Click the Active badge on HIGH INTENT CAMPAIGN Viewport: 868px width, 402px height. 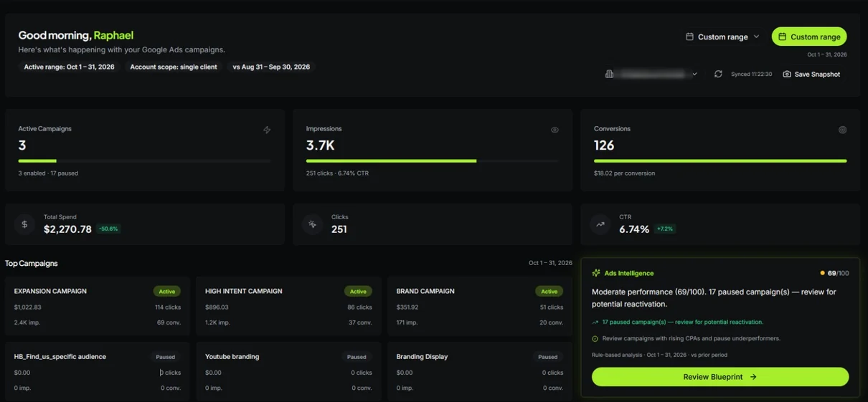tap(358, 292)
